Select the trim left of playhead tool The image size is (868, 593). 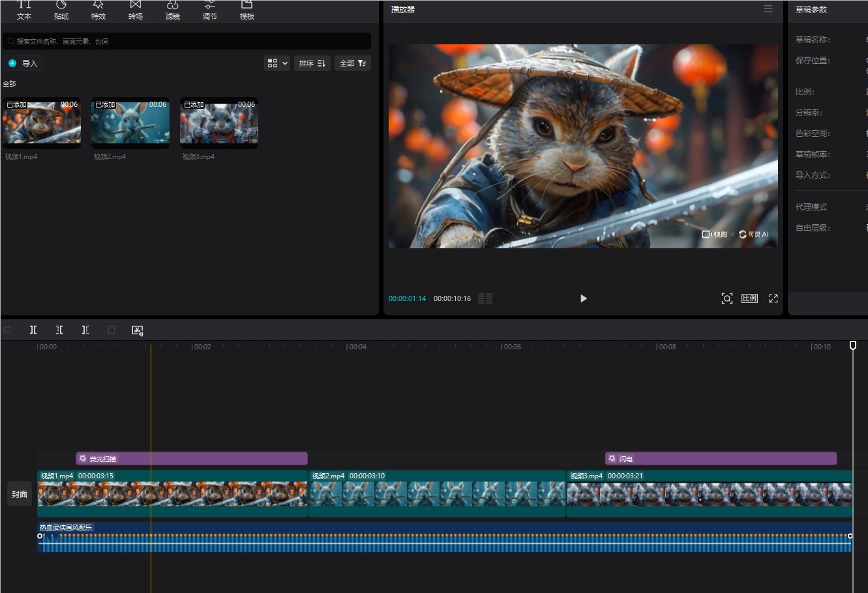59,330
